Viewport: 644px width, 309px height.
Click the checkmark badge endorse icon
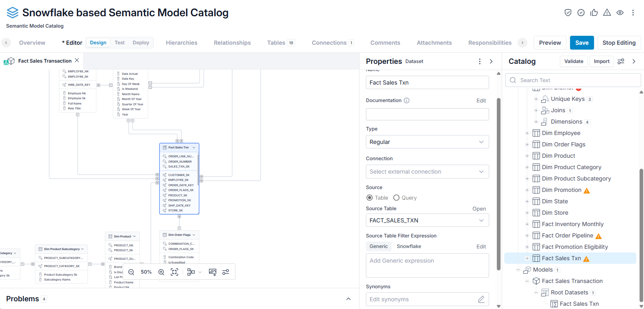(581, 13)
